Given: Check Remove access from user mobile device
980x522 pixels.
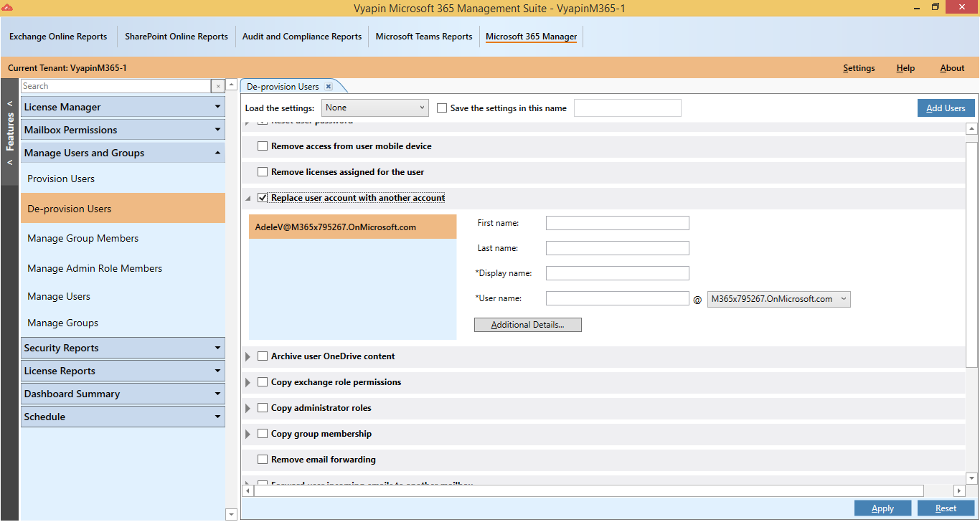Looking at the screenshot, I should click(x=263, y=146).
